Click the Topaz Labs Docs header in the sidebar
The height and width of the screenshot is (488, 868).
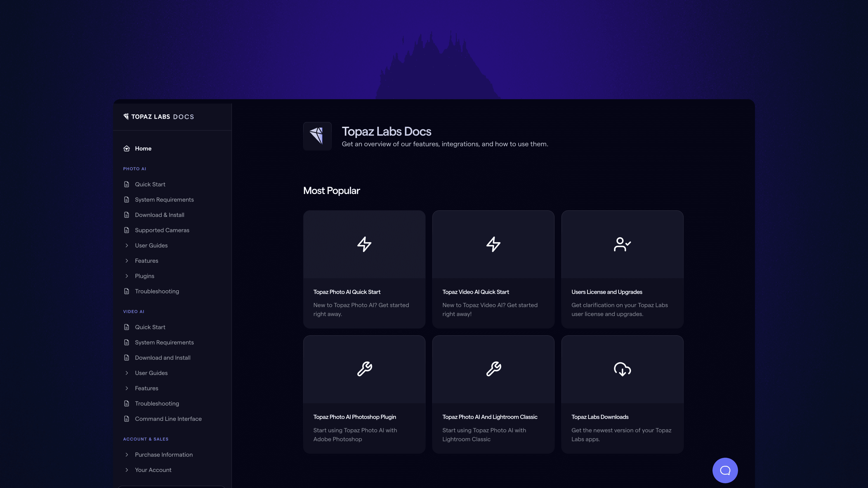tap(158, 117)
